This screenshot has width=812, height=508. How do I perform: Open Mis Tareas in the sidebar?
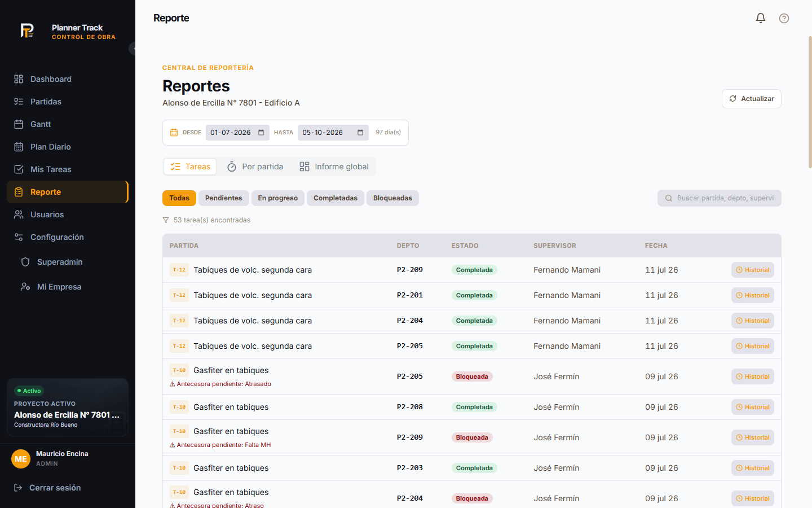tap(68, 169)
